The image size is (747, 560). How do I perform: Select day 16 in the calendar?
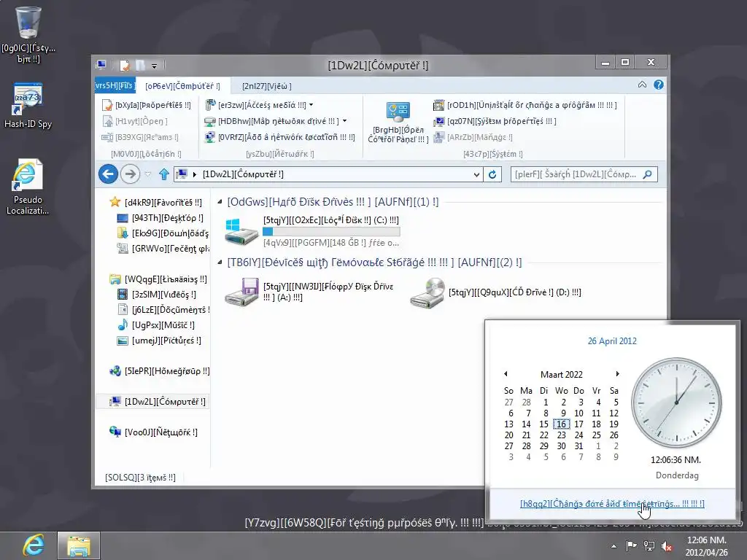click(561, 424)
